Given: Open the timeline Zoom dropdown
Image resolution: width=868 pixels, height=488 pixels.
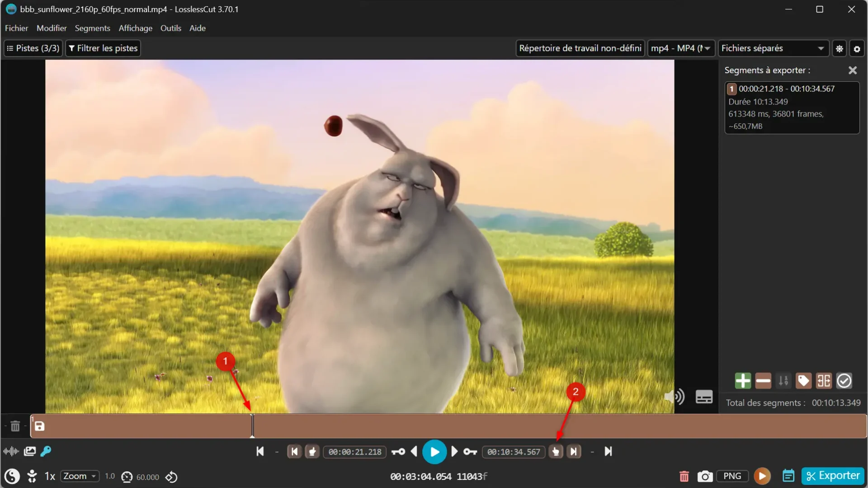Looking at the screenshot, I should [80, 476].
